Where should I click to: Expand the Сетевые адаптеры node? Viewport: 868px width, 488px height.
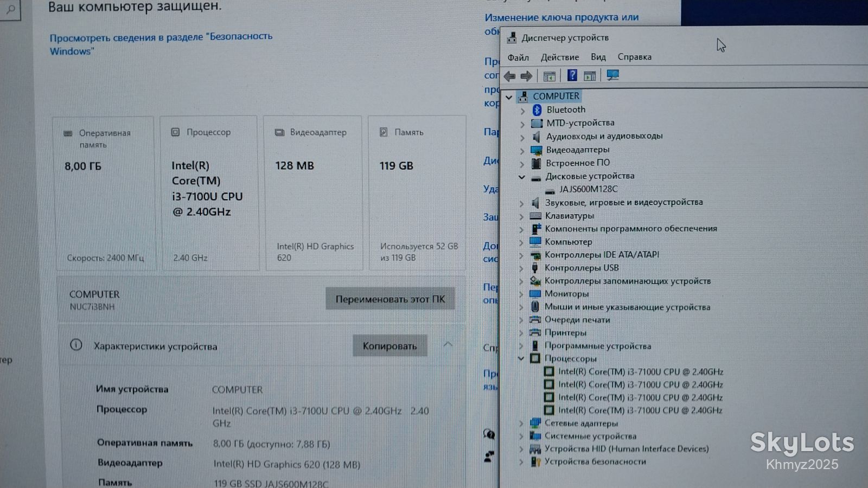(x=521, y=424)
